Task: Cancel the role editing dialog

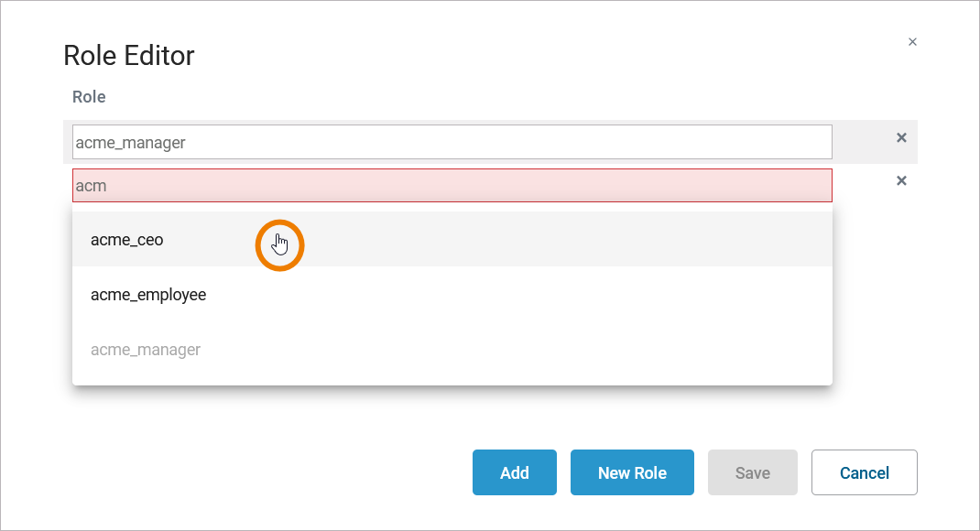Action: tap(864, 472)
